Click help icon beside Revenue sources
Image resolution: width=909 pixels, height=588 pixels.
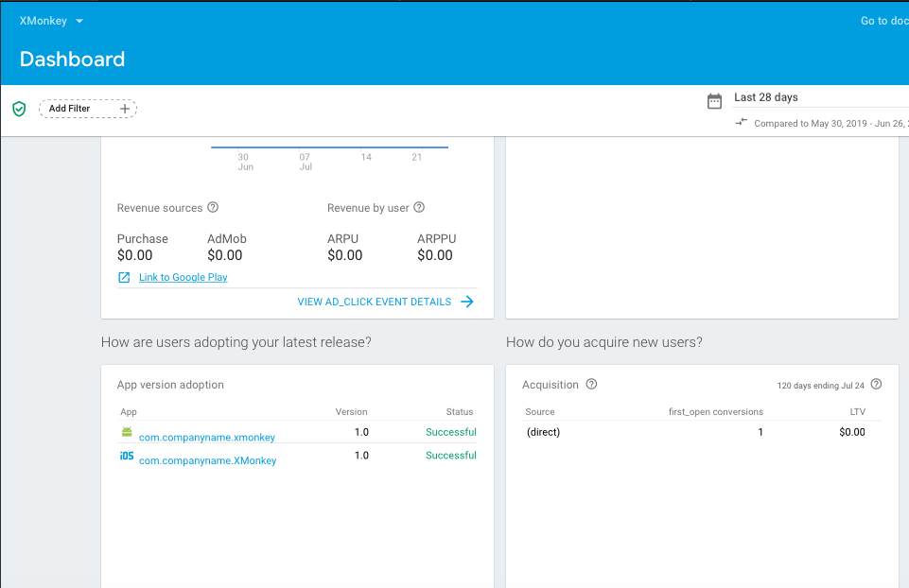[213, 207]
